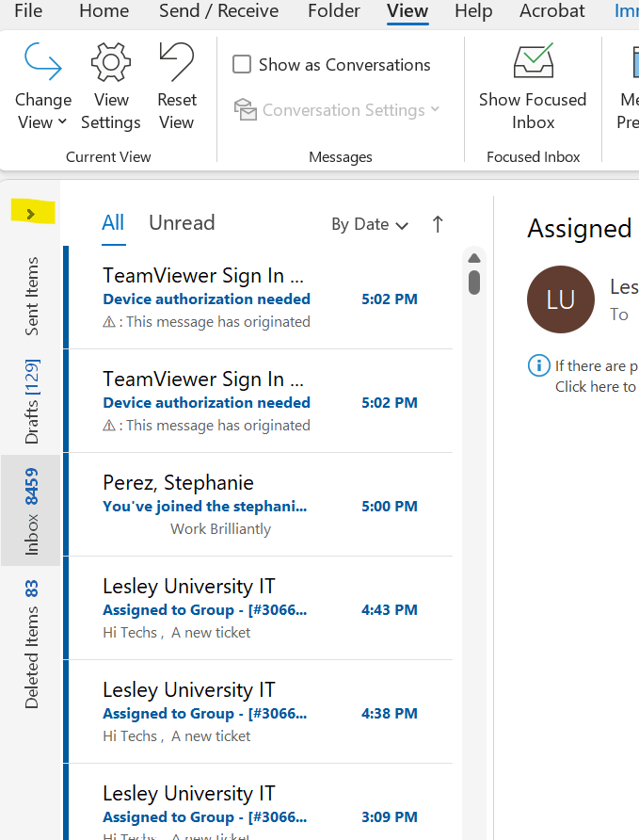Image resolution: width=639 pixels, height=840 pixels.
Task: Select Inbox 8459 folder
Action: [31, 510]
